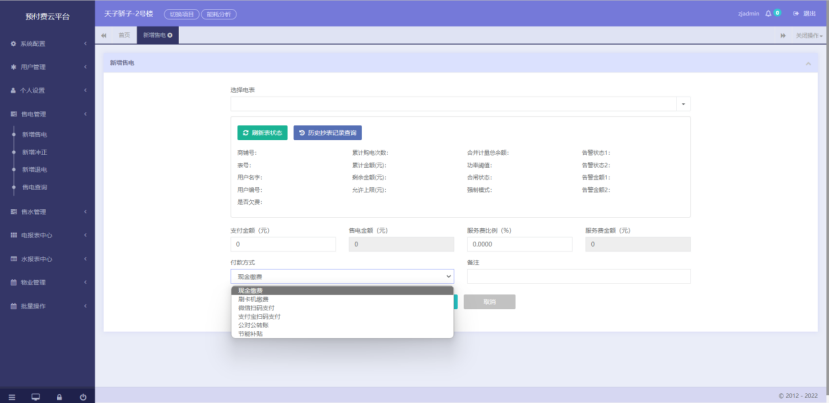
Task: Click the hamburger menu icon in bottom bar
Action: [11, 396]
